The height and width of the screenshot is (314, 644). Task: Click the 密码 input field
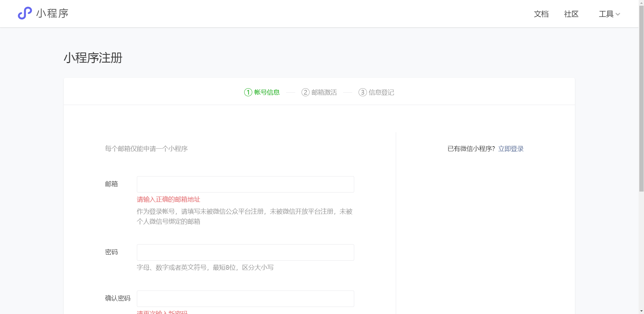coord(245,252)
